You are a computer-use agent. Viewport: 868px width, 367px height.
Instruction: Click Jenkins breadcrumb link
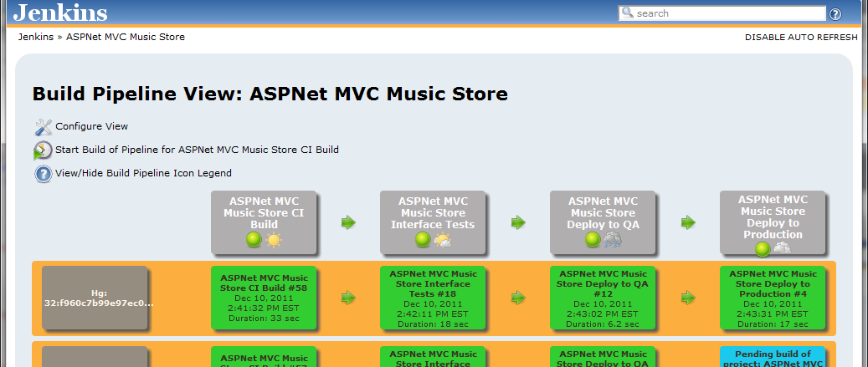[x=35, y=37]
